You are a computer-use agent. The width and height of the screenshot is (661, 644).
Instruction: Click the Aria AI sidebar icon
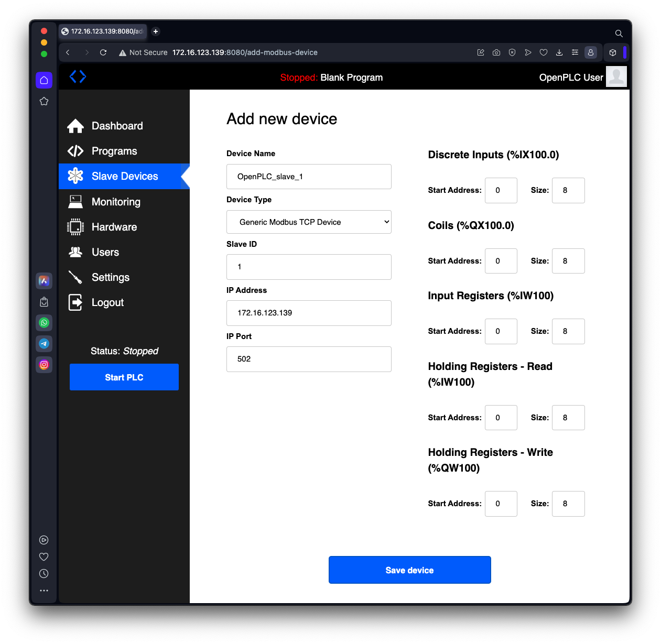[44, 281]
